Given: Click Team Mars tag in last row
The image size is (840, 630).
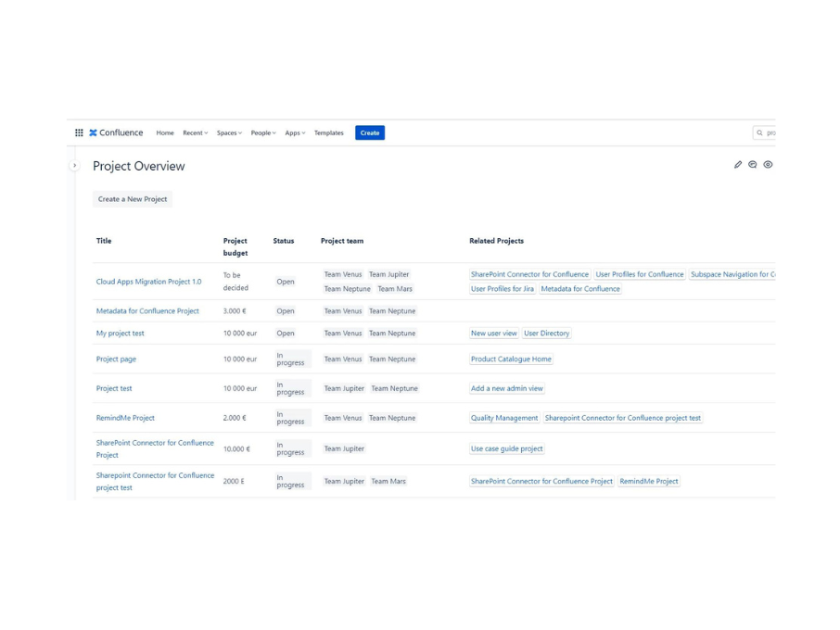Looking at the screenshot, I should tap(388, 481).
